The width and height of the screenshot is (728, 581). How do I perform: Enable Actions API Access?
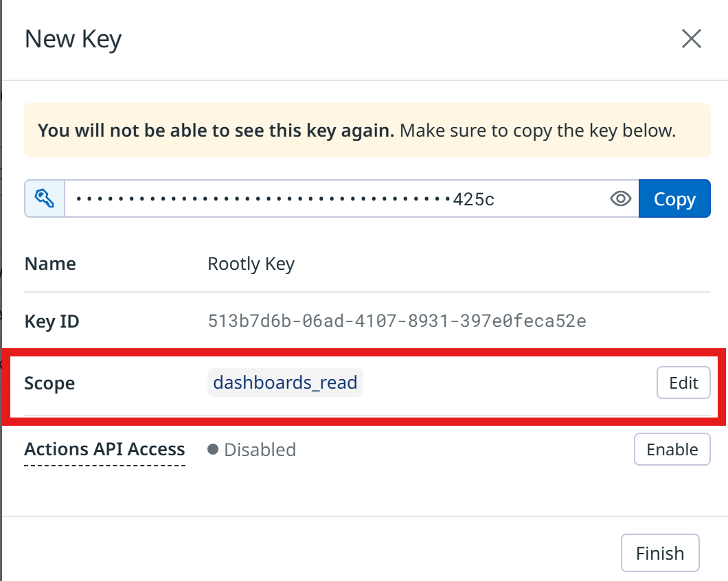(672, 449)
